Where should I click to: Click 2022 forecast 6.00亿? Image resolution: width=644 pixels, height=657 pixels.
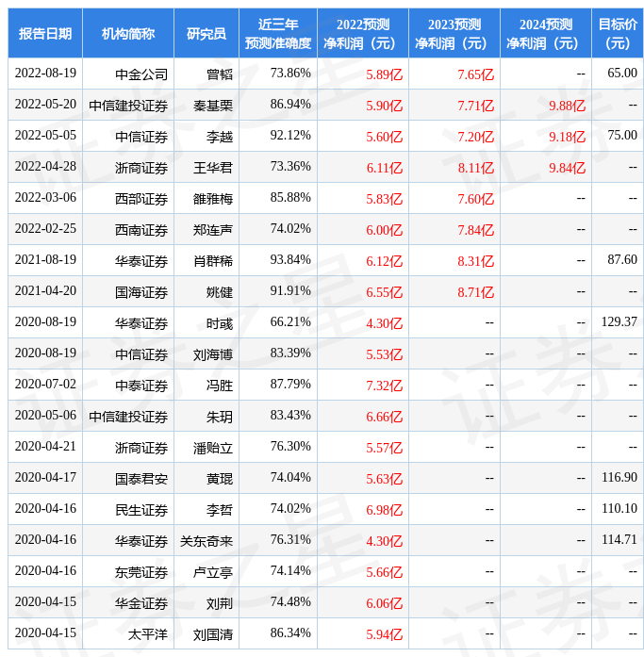click(x=384, y=230)
